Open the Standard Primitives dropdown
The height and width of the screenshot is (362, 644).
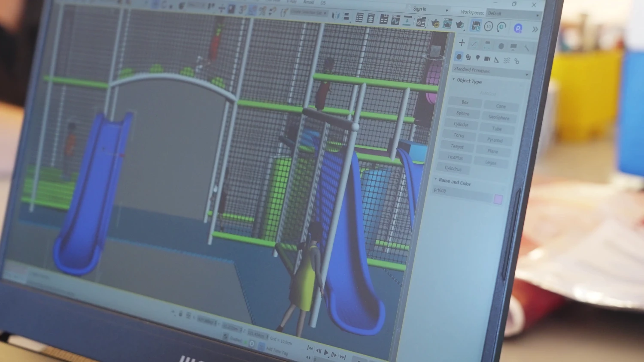coord(491,72)
